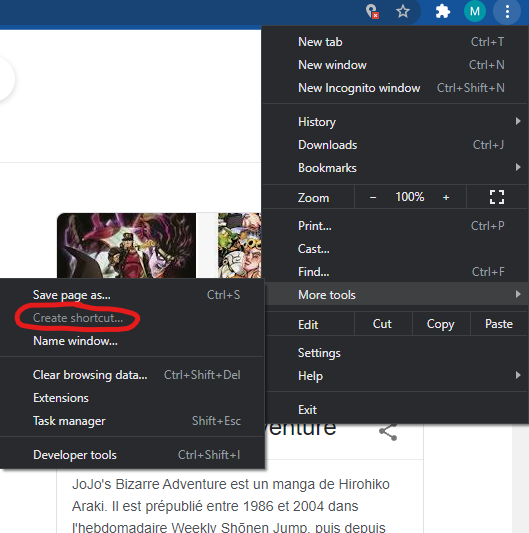
Task: Click the Jotaro artwork thumbnail
Action: [x=126, y=245]
